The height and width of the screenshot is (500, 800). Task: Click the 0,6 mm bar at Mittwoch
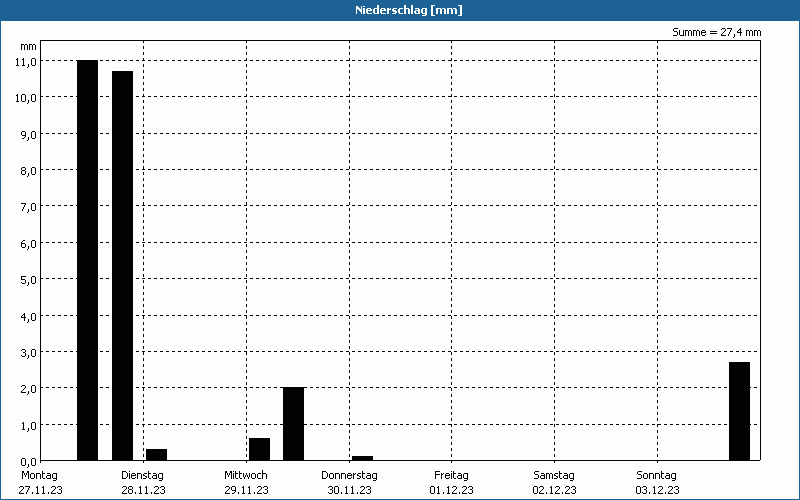(259, 449)
